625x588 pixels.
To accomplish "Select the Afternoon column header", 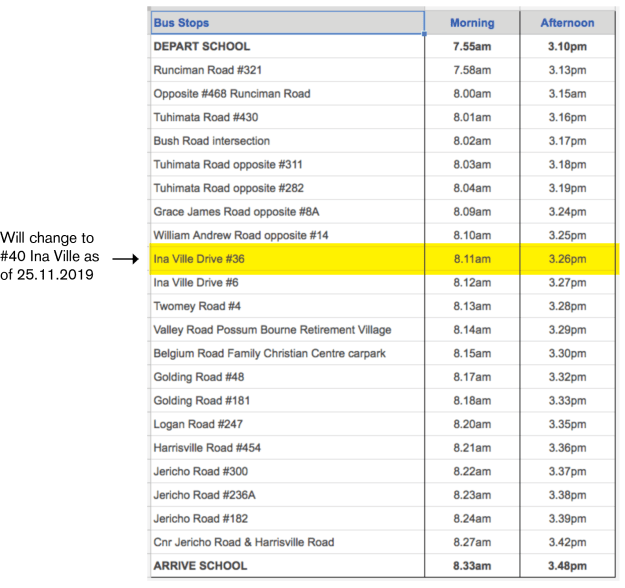I will tap(567, 23).
